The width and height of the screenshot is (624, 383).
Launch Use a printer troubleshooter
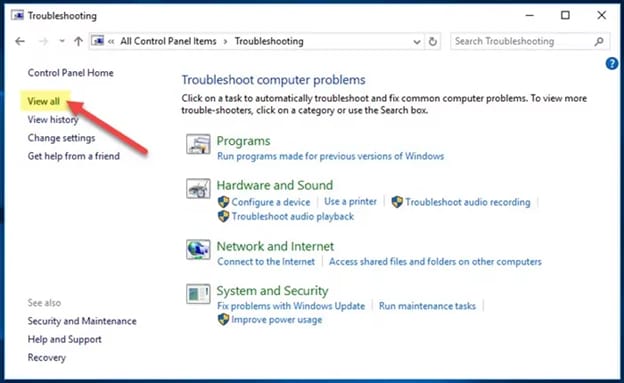350,202
